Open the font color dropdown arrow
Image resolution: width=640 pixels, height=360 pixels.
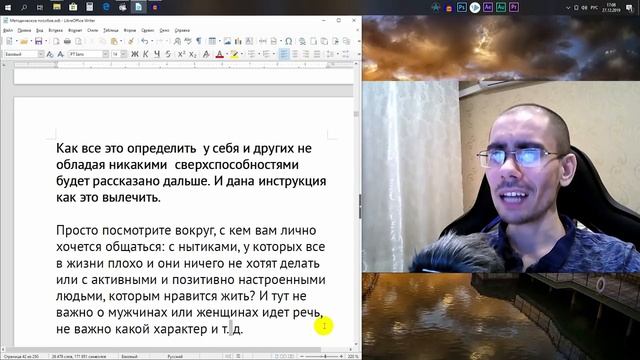pos(227,54)
